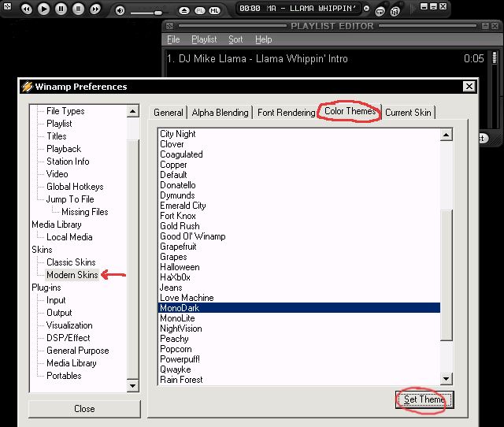Click the Eject/open file button
The width and height of the screenshot is (504, 427).
pyautogui.click(x=184, y=10)
